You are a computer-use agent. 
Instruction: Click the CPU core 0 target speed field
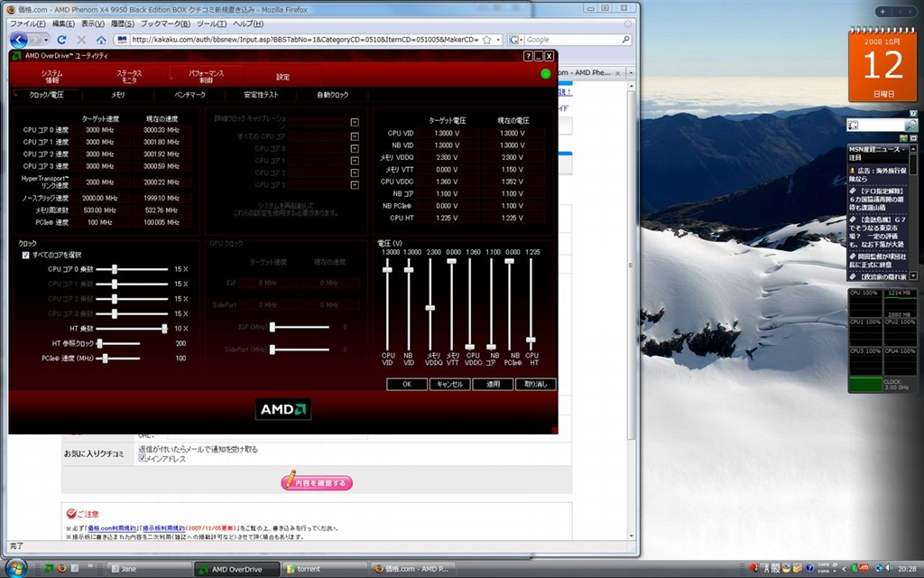[x=101, y=130]
